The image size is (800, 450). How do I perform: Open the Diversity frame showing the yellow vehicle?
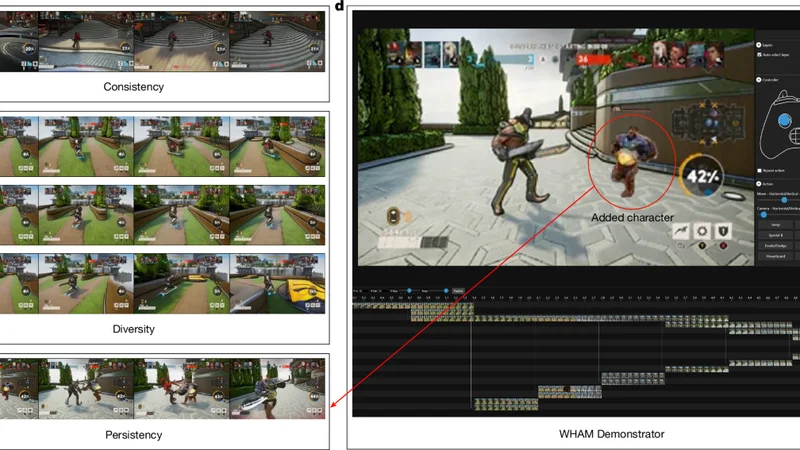[x=277, y=284]
